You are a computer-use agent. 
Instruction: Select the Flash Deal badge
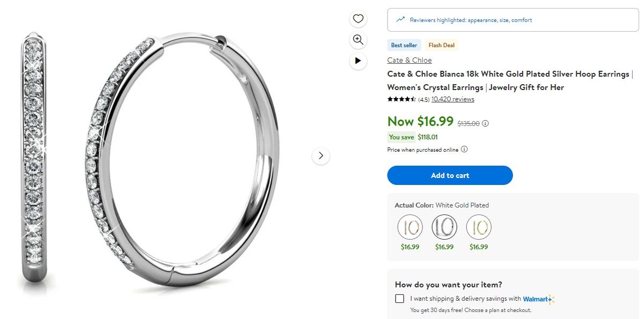(441, 45)
